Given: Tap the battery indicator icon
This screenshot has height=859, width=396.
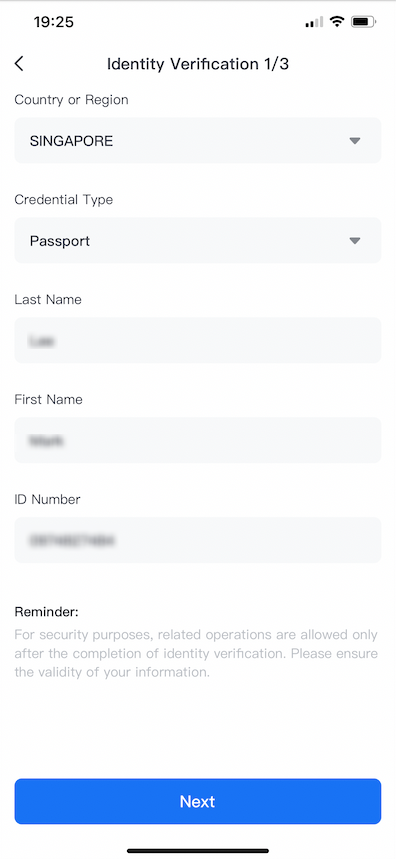Looking at the screenshot, I should pos(364,22).
